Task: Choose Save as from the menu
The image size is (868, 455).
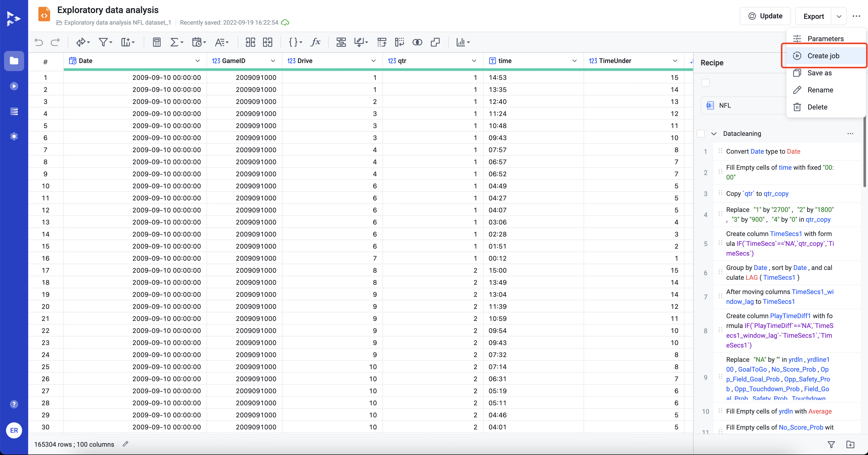Action: click(826, 73)
